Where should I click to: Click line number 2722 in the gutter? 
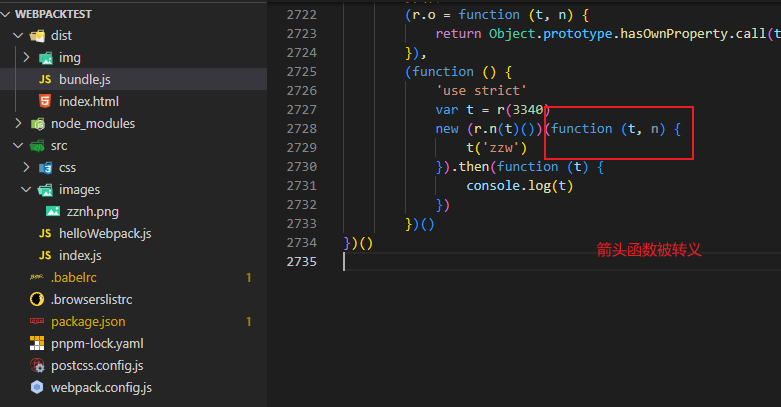pyautogui.click(x=301, y=15)
